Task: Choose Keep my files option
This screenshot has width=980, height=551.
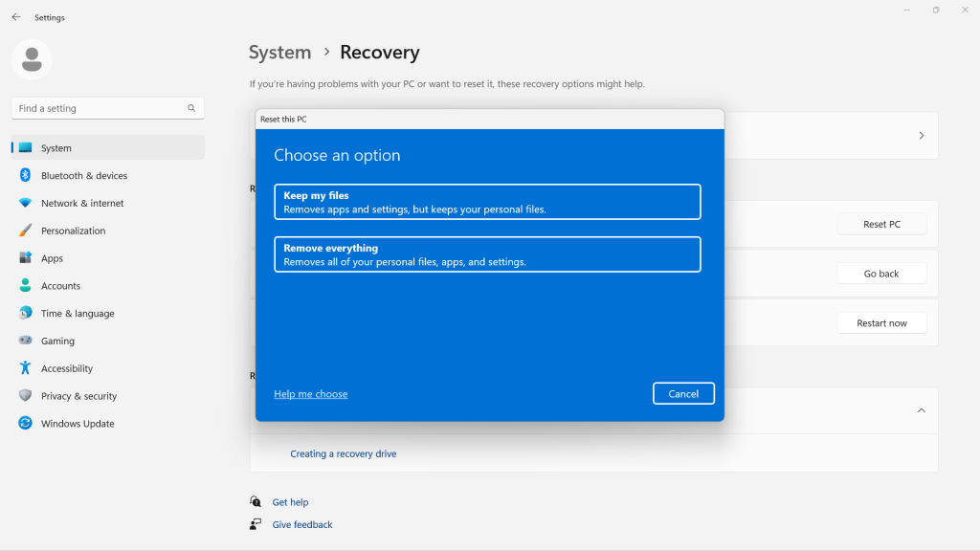Action: pyautogui.click(x=487, y=202)
